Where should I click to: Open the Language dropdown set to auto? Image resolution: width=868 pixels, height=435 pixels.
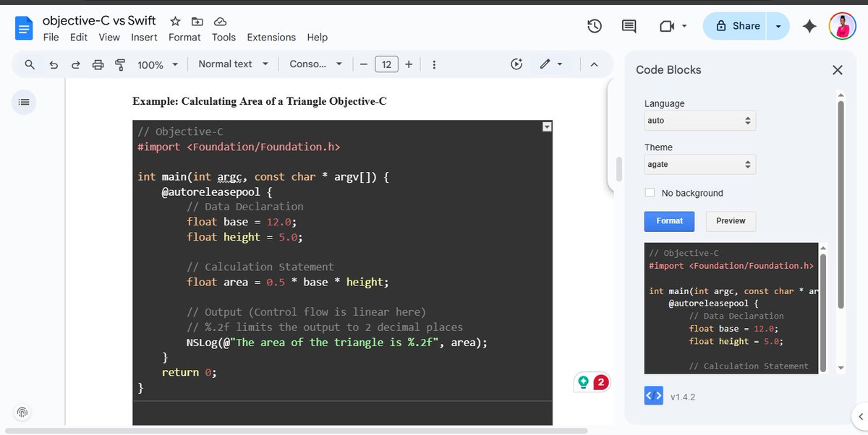coord(700,121)
